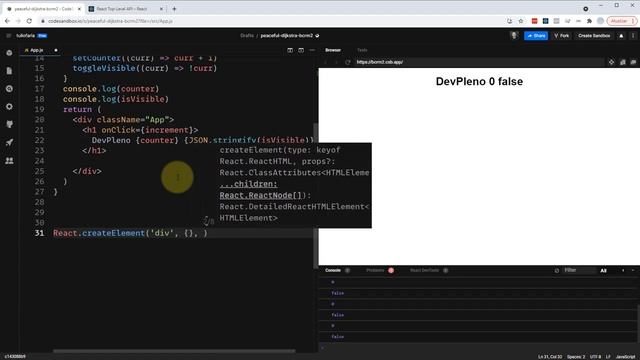Open the file explorer sidebar icon
640x360 pixels.
9,71
